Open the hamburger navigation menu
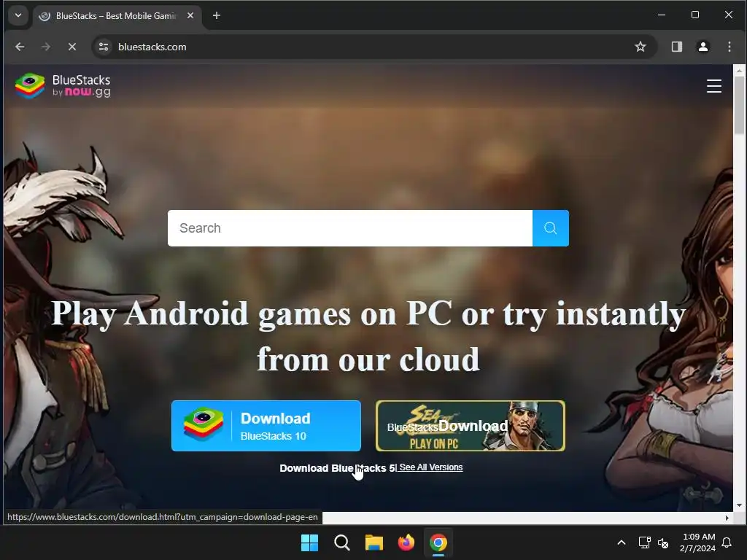The image size is (747, 560). tap(713, 86)
